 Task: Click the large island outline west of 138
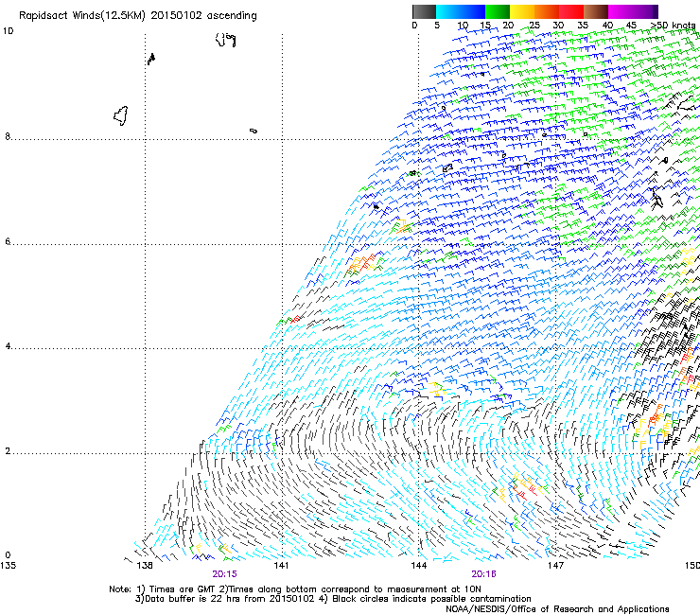tap(121, 115)
